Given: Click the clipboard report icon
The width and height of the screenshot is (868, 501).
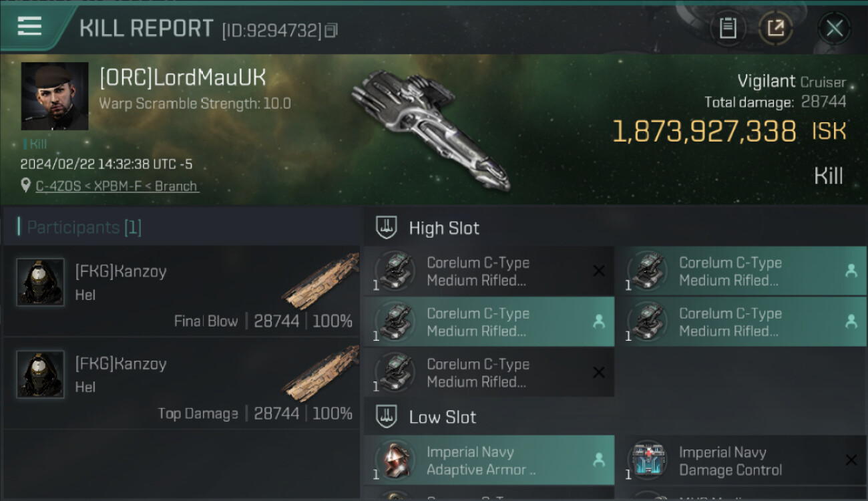Looking at the screenshot, I should (728, 28).
